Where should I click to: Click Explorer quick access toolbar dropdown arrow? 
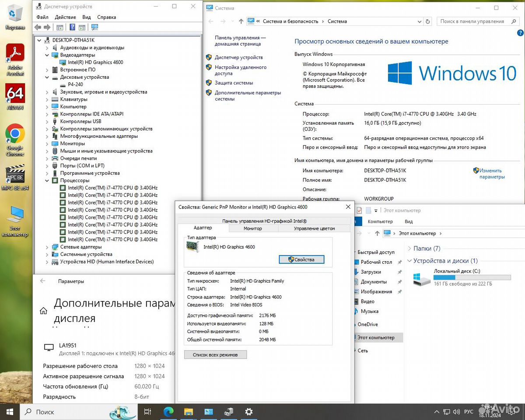[x=376, y=210]
